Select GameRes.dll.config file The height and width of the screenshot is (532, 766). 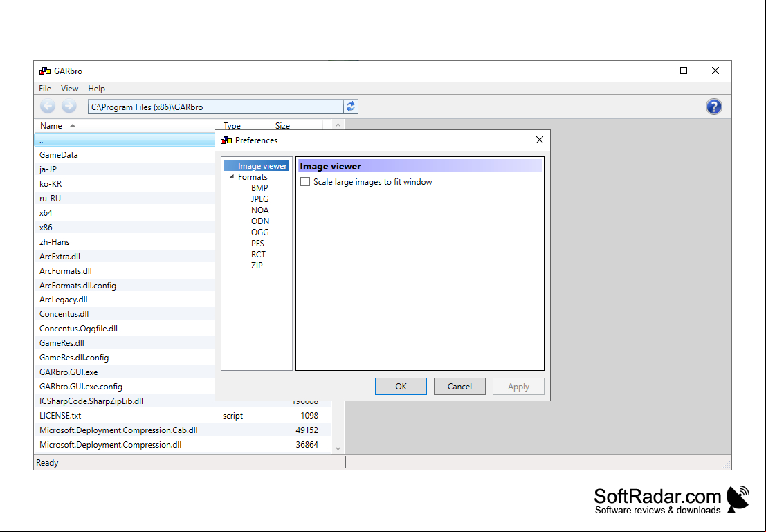coord(125,358)
